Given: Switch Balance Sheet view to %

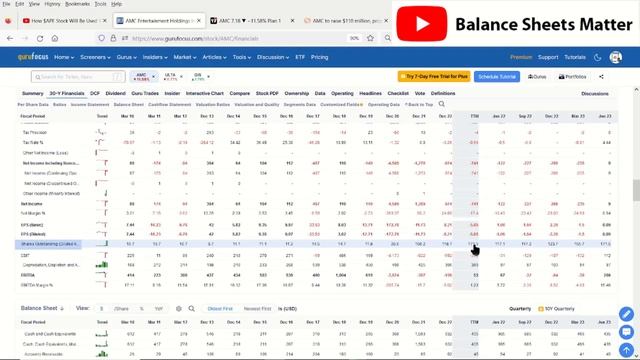Looking at the screenshot, I should point(142,309).
